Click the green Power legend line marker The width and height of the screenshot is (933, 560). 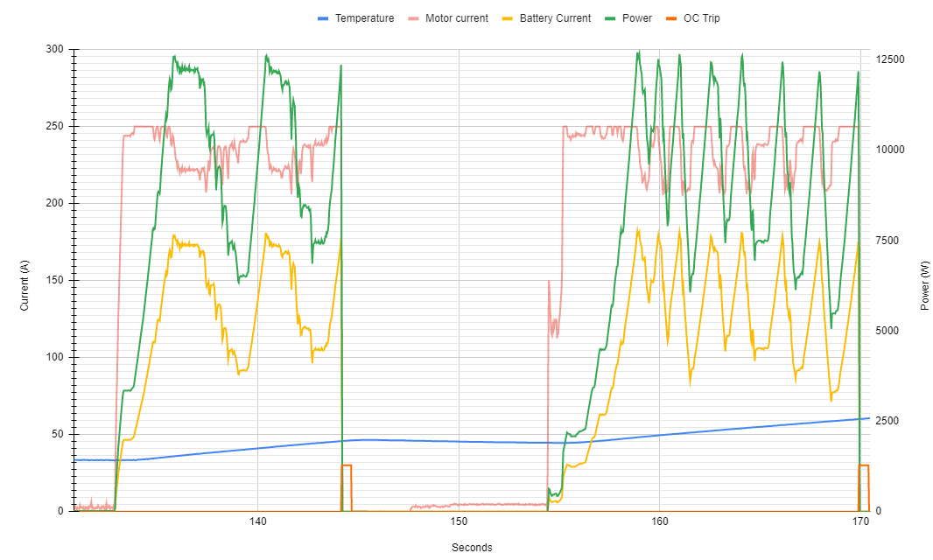point(612,18)
